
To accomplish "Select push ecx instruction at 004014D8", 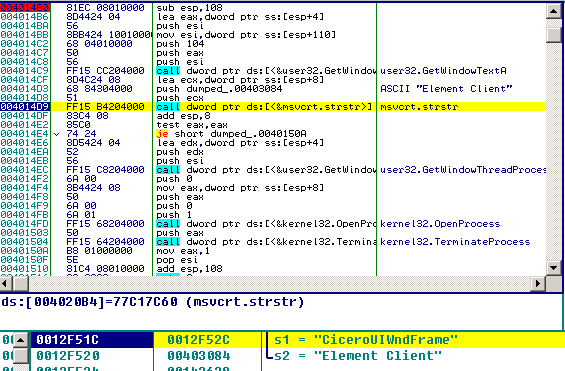I will pyautogui.click(x=180, y=98).
